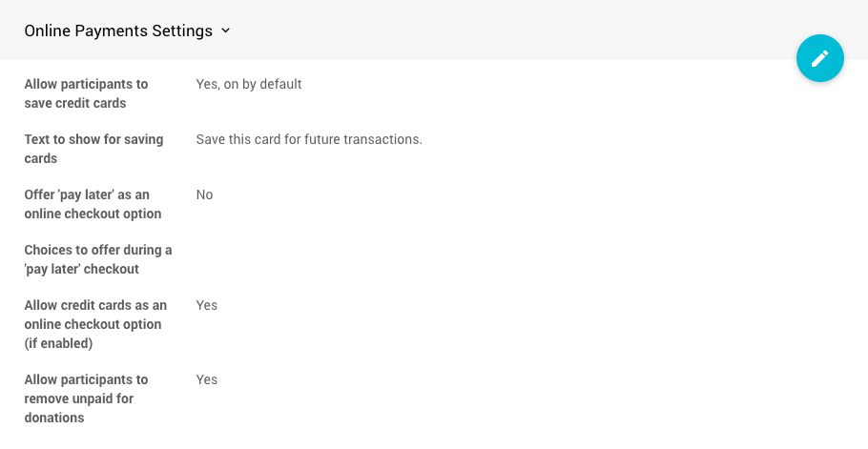Screen dimensions: 868x449
Task: Select the 'Offer pay later' option label
Action: pyautogui.click(x=93, y=204)
